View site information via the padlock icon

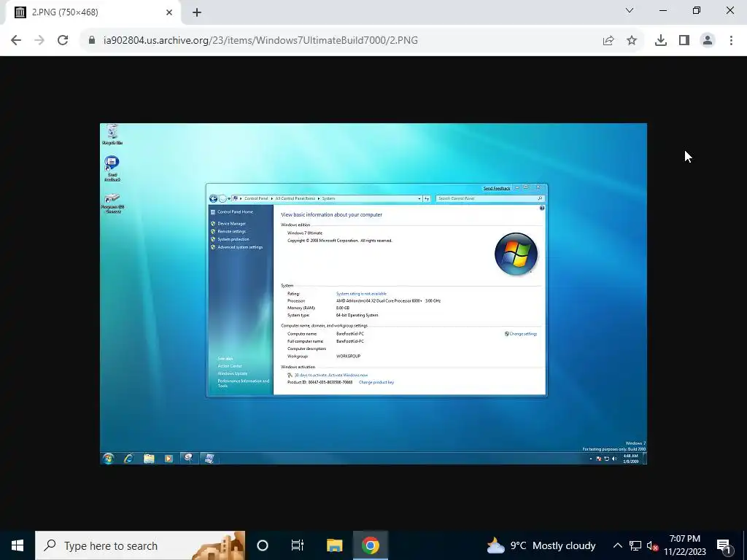point(92,41)
